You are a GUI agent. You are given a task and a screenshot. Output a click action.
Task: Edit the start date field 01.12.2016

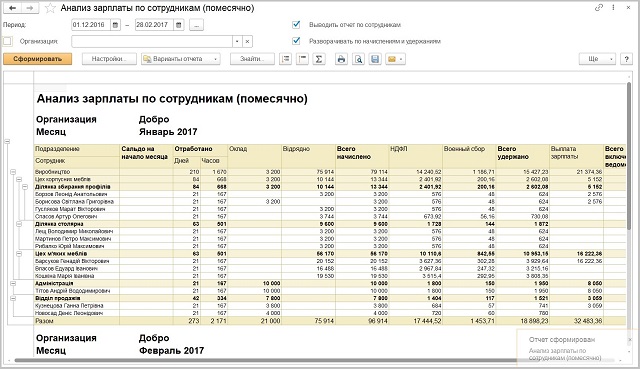coord(91,25)
